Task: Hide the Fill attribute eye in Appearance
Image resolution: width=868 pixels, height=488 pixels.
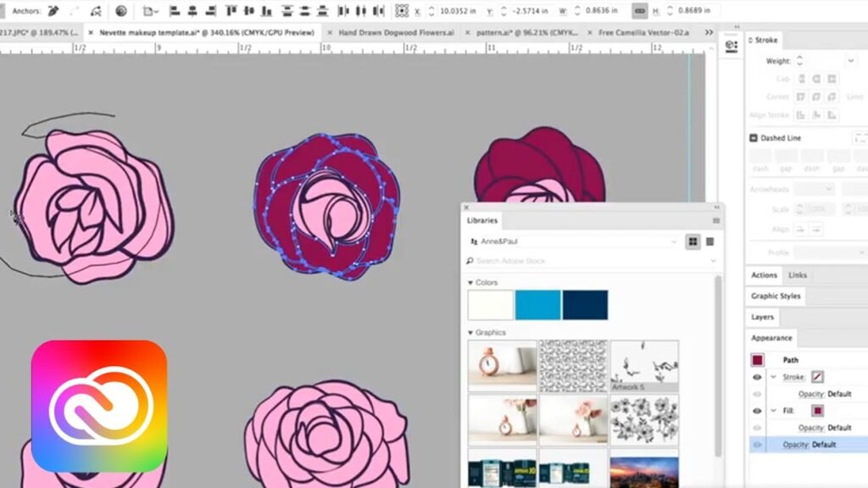Action: [757, 411]
